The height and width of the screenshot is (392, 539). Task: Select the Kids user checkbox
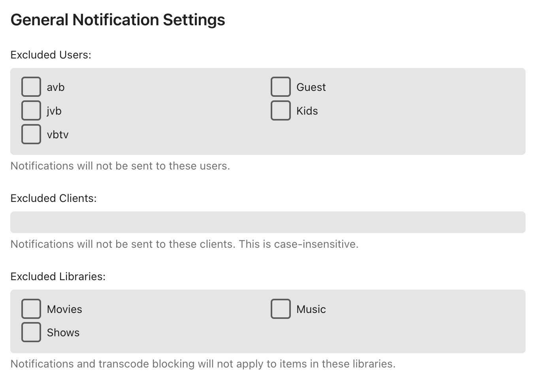(x=281, y=111)
